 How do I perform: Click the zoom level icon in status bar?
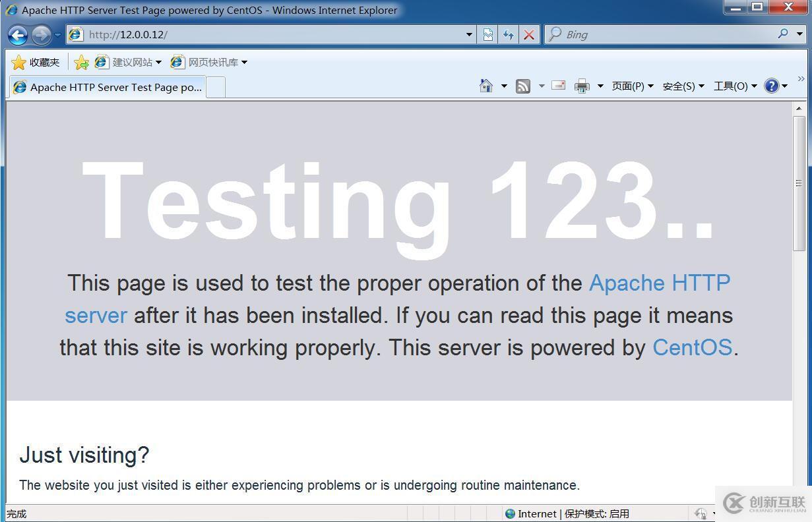tap(701, 513)
